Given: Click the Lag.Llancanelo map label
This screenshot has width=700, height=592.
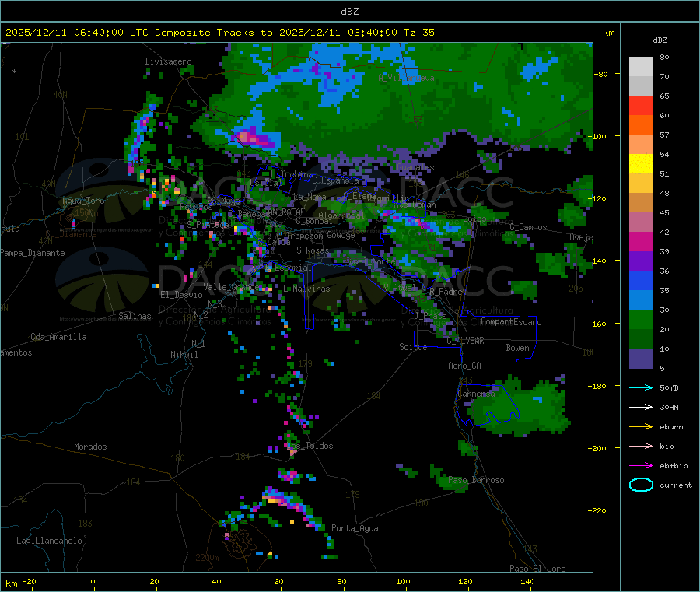Looking at the screenshot, I should pos(50,541).
